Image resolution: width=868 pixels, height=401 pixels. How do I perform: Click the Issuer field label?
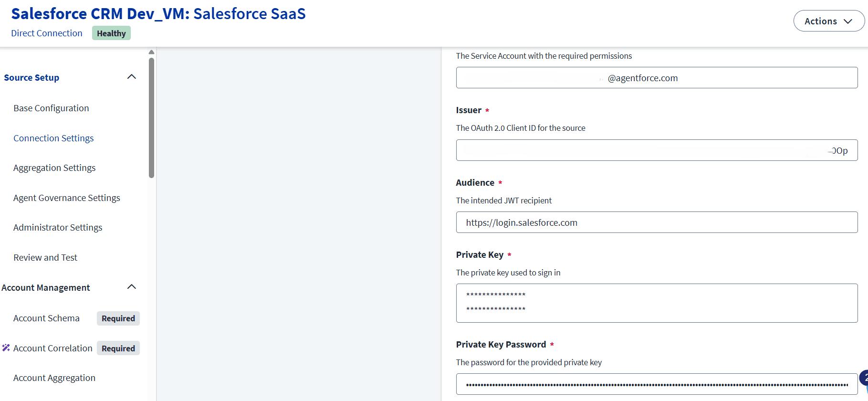469,110
